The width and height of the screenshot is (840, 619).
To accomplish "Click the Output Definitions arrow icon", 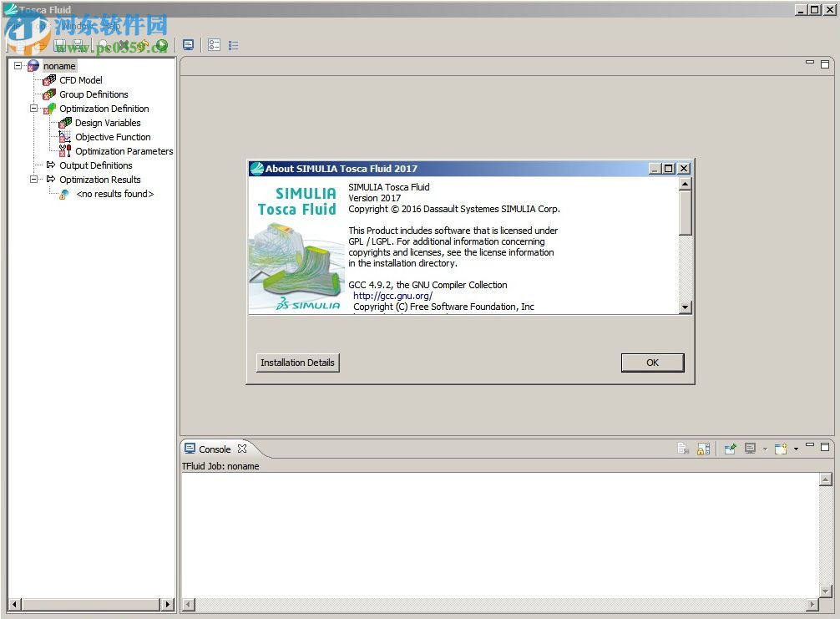I will [50, 165].
